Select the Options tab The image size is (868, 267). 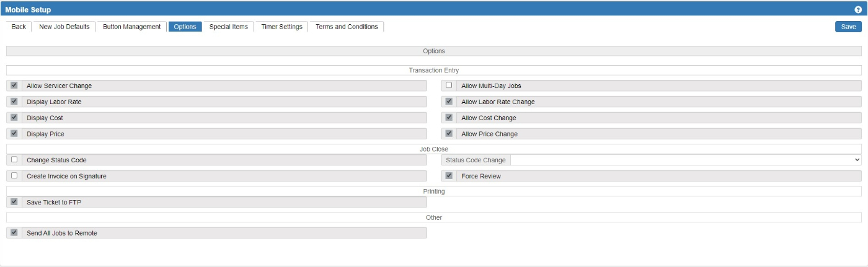click(185, 27)
